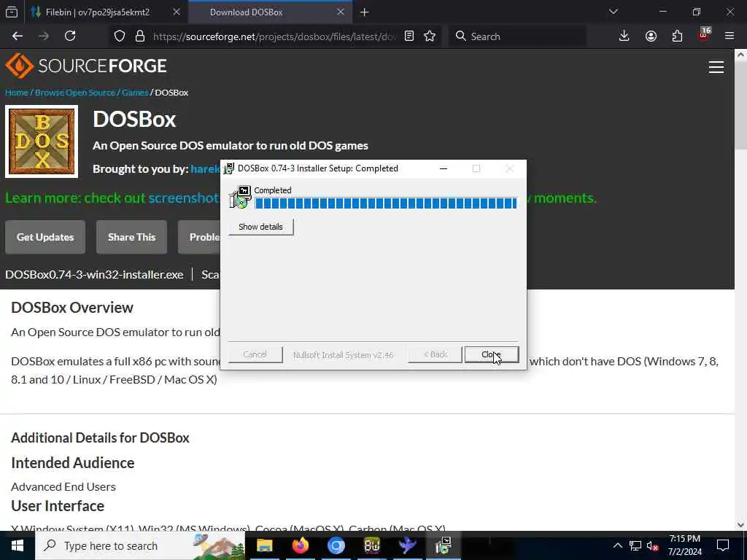This screenshot has width=747, height=560.
Task: Open the Windows Start menu
Action: [18, 545]
